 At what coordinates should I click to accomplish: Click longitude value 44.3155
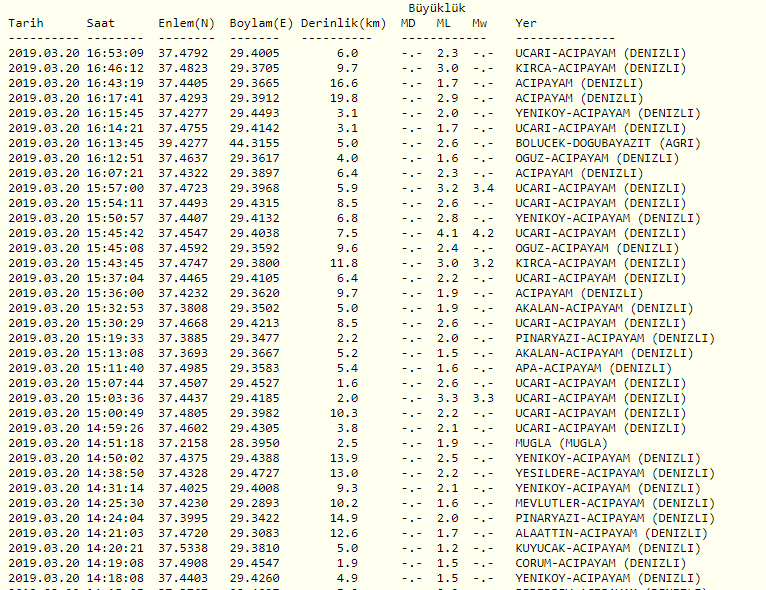255,143
